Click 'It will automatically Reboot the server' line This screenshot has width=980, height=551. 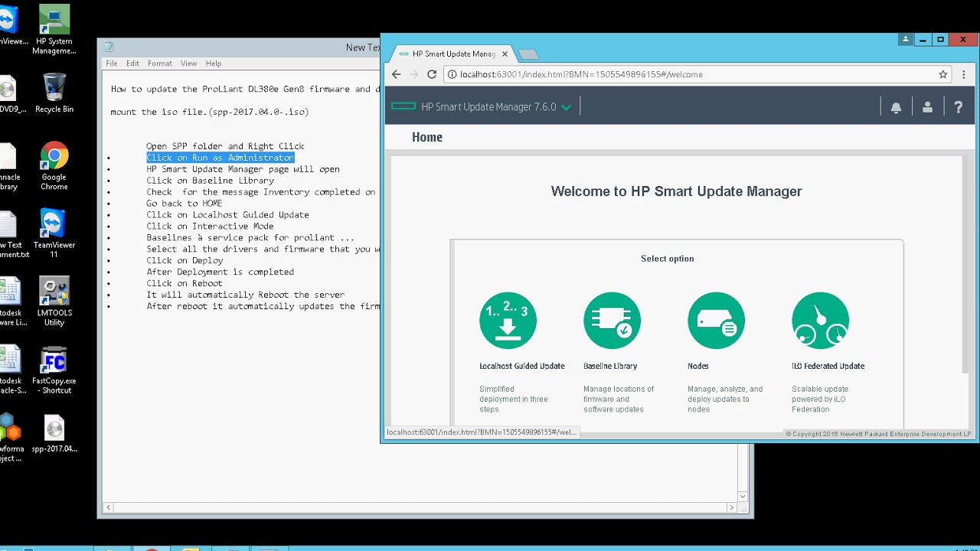click(245, 295)
